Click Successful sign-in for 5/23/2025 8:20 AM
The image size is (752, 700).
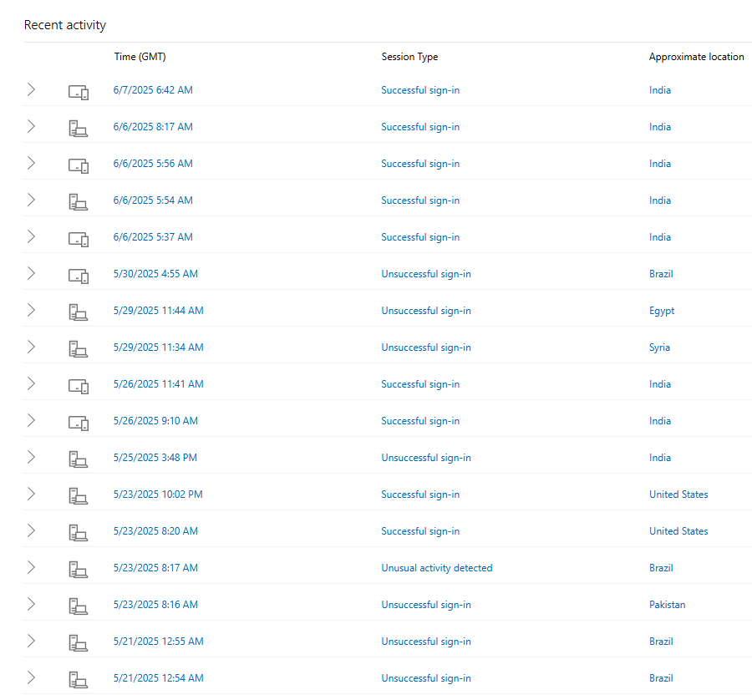[420, 531]
